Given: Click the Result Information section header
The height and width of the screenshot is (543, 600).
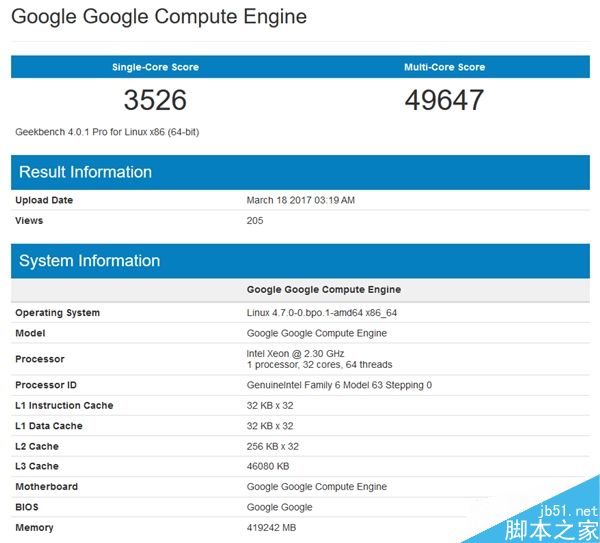Looking at the screenshot, I should 85,172.
